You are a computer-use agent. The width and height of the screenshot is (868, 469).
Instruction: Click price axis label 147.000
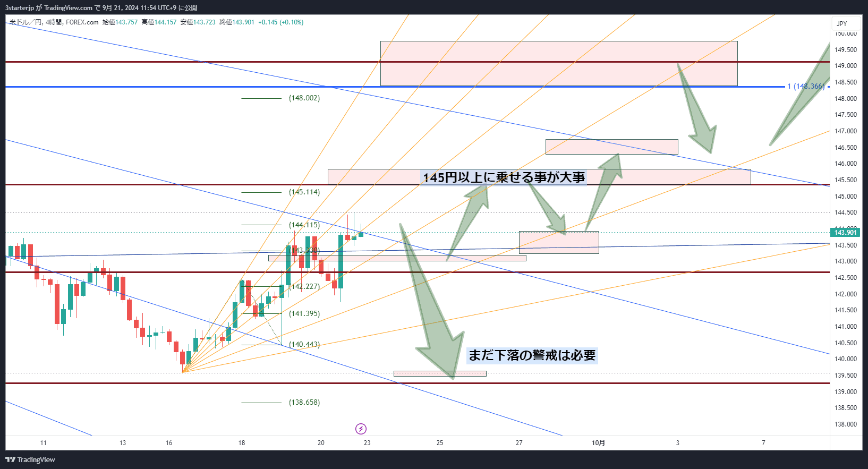[846, 131]
